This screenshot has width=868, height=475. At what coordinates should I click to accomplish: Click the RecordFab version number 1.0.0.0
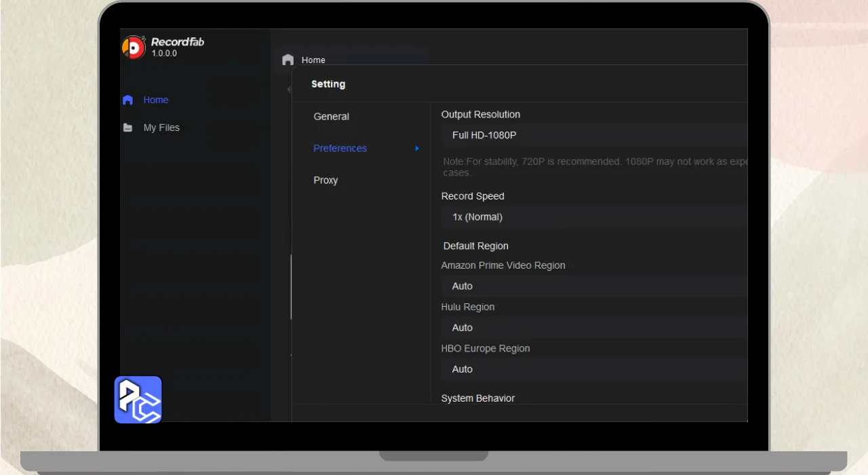coord(164,54)
